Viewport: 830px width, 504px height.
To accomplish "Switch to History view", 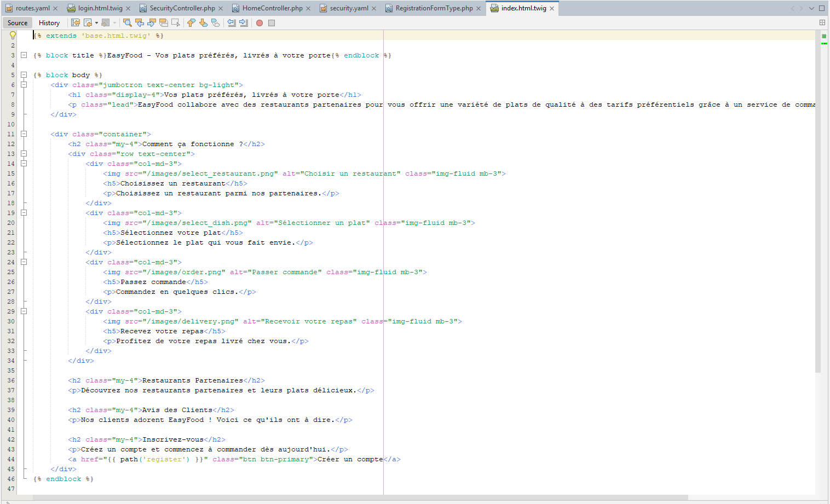I will 49,22.
